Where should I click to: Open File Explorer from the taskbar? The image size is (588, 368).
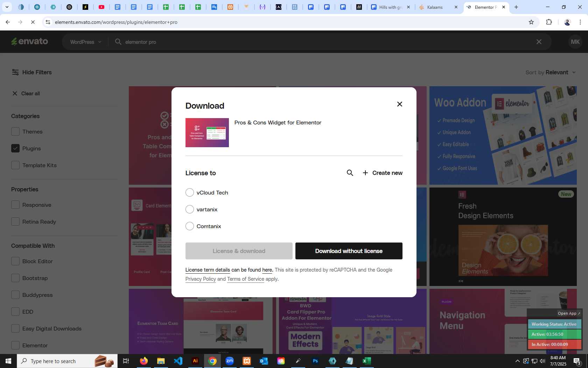161,361
